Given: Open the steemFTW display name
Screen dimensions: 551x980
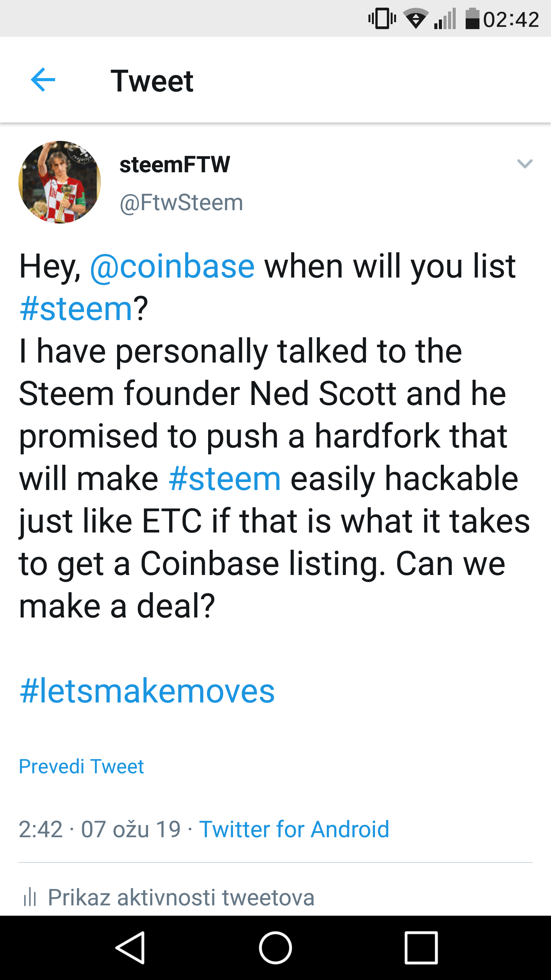Looking at the screenshot, I should [175, 165].
